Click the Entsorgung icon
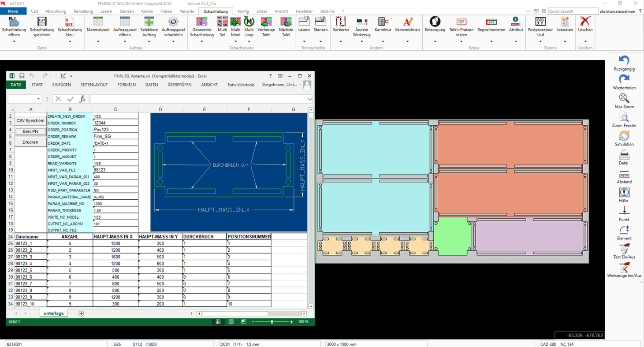644x347 pixels. [435, 21]
